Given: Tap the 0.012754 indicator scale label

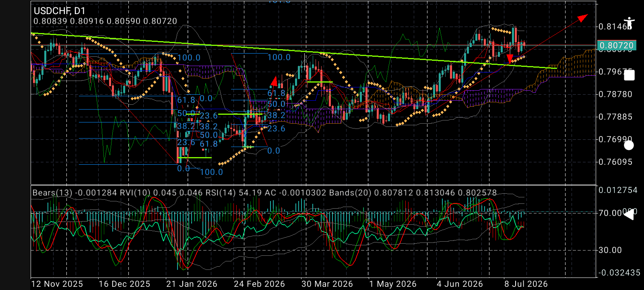Looking at the screenshot, I should pos(618,190).
